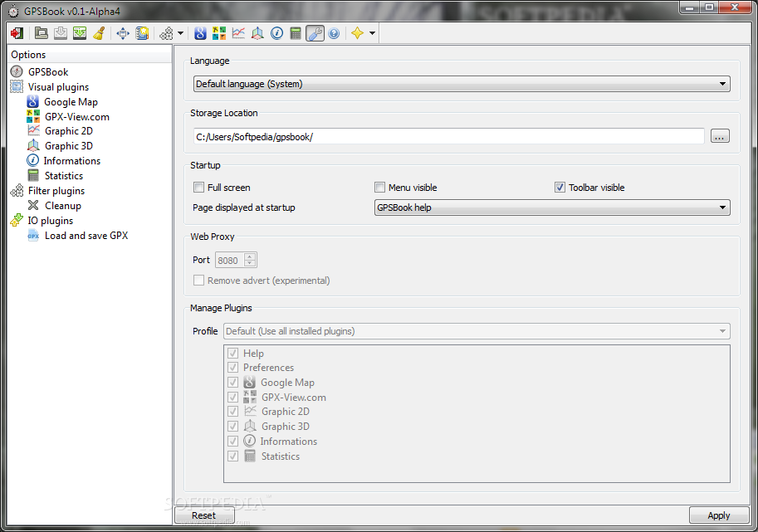758x532 pixels.
Task: Select GPX-View.com in the options tree
Action: pos(77,117)
